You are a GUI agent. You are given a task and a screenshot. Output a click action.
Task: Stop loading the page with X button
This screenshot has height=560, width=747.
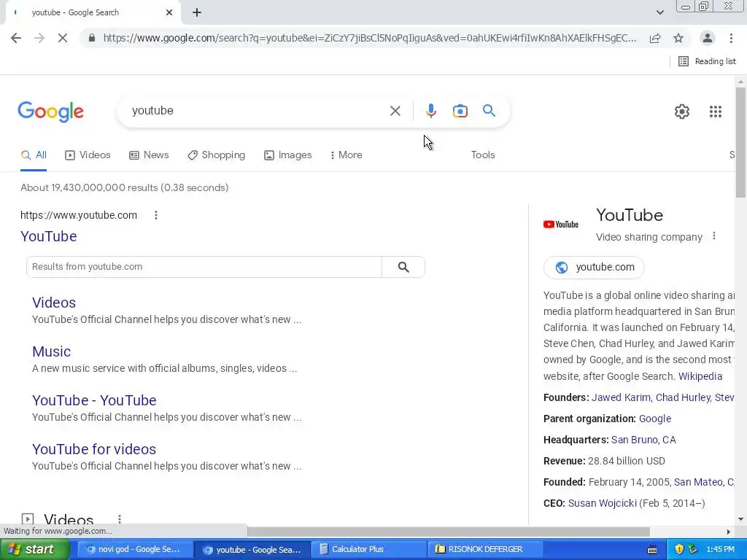[x=63, y=38]
